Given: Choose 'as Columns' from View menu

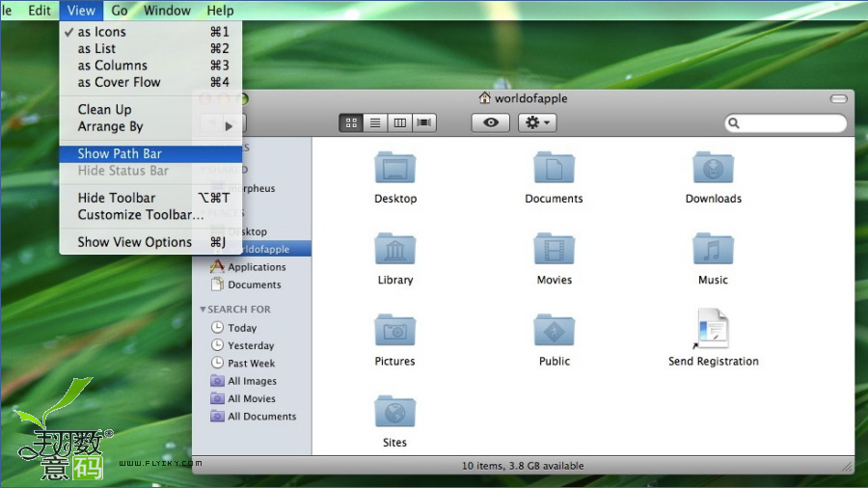Looking at the screenshot, I should (x=150, y=66).
